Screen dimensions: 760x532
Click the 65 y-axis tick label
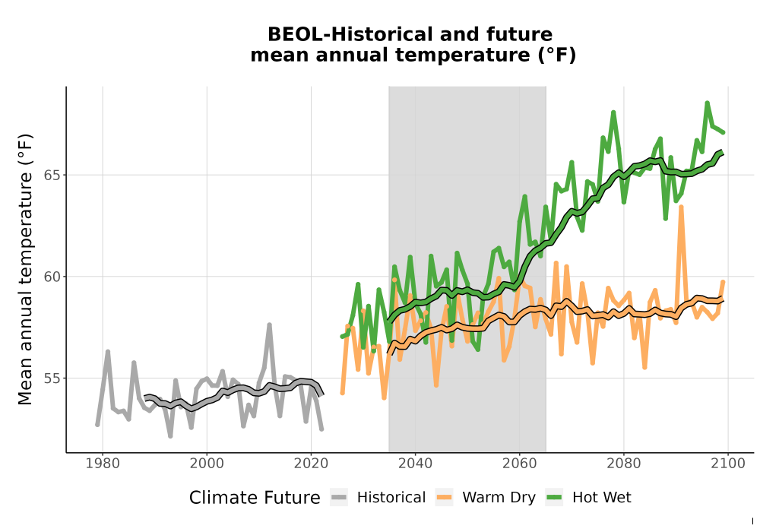(52, 176)
